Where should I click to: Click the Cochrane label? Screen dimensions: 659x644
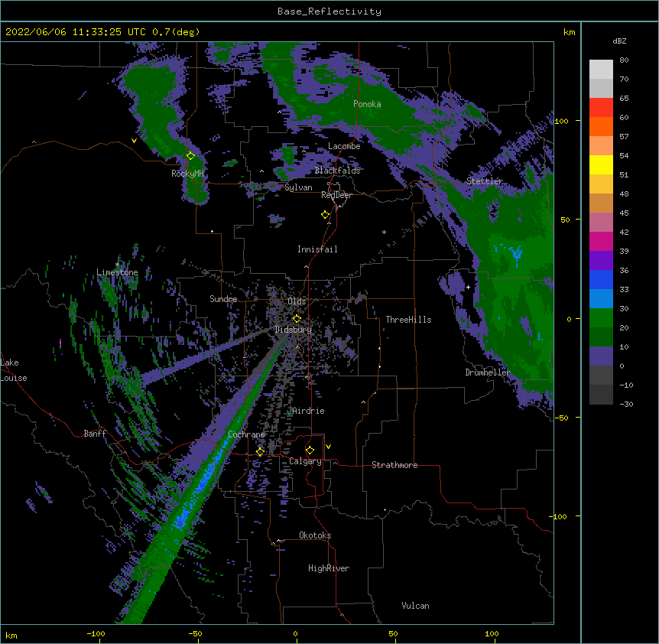coord(246,434)
